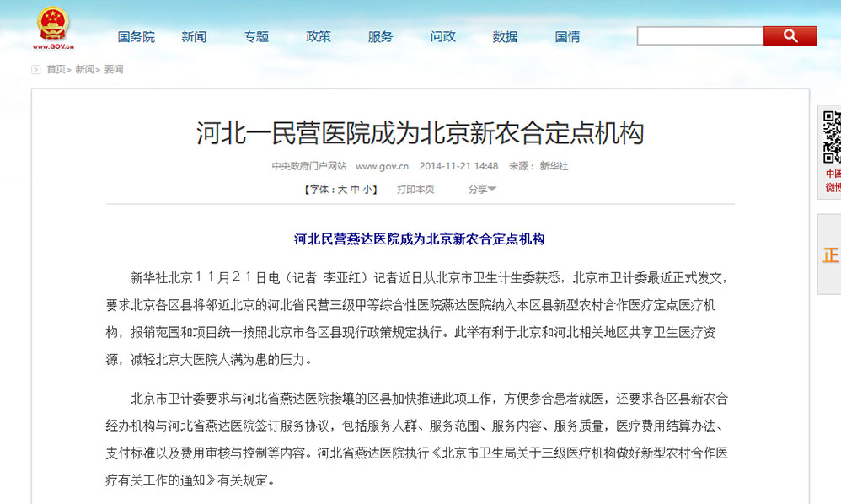Open the 新闻 navigation item
The width and height of the screenshot is (841, 504).
pos(194,37)
